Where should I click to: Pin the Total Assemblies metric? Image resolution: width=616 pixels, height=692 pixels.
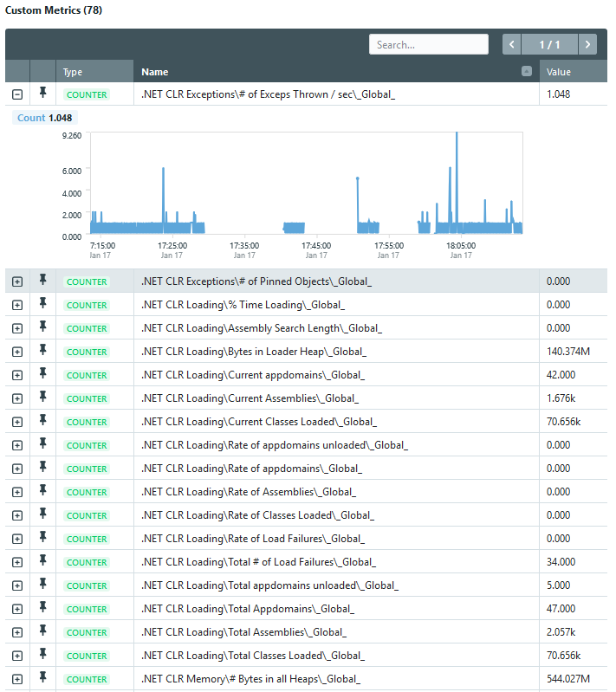tap(42, 631)
